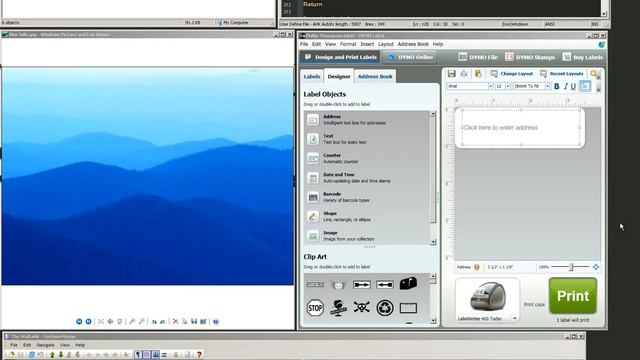Toggle the highlighted alignment button
640x360 pixels.
click(585, 86)
